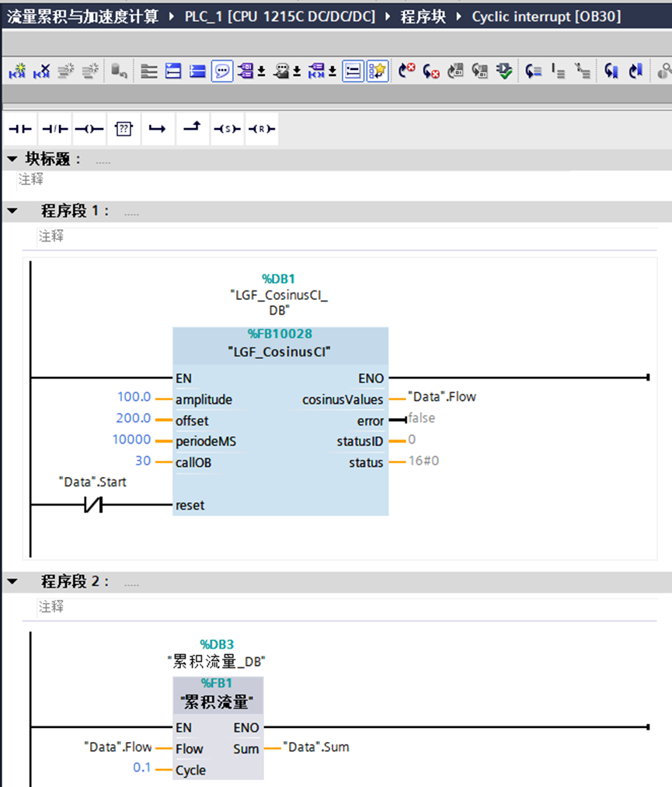Click go to previous bookmark icon
The image size is (672, 787).
tap(611, 71)
